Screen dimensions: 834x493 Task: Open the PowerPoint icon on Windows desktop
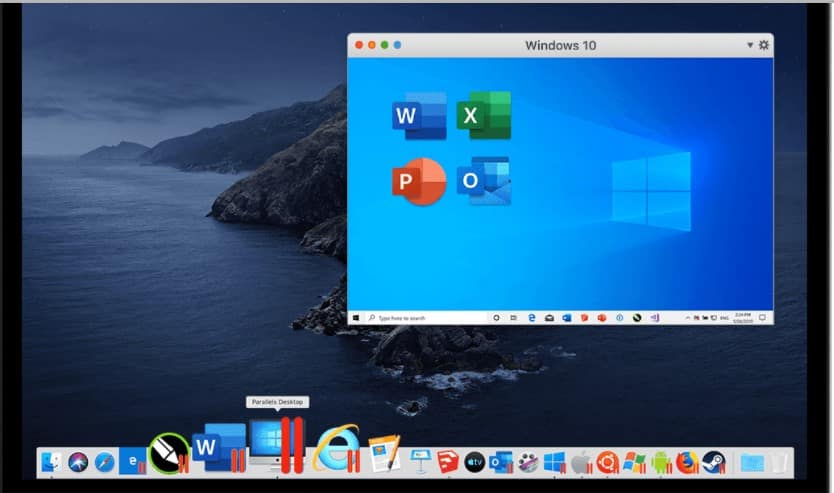click(419, 181)
